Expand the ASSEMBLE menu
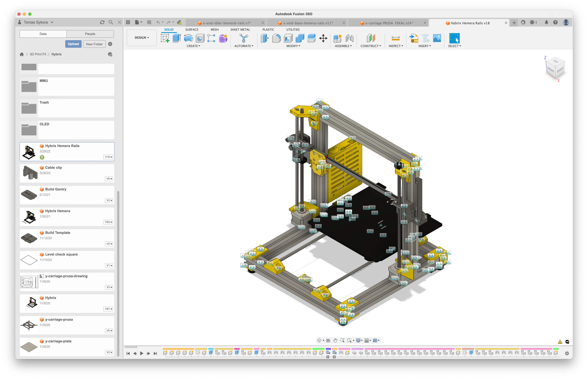588x379 pixels. pos(343,46)
